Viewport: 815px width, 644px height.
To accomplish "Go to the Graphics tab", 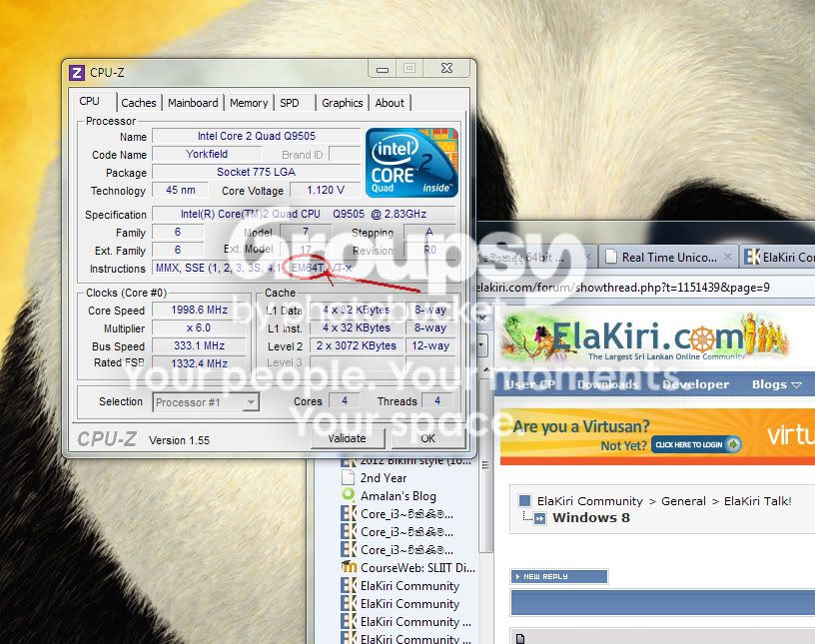I will [342, 103].
